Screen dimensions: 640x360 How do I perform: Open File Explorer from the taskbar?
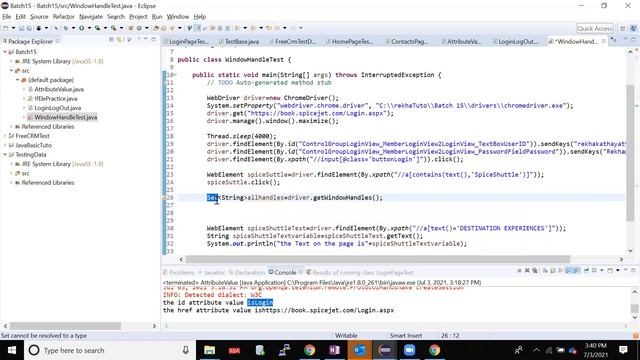click(209, 350)
